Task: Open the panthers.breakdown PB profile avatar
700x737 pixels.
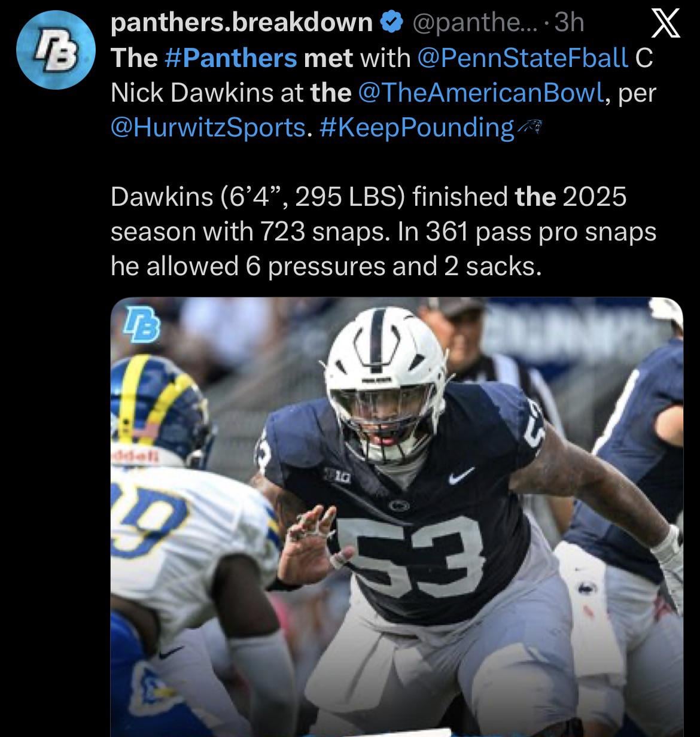Action: [x=55, y=50]
